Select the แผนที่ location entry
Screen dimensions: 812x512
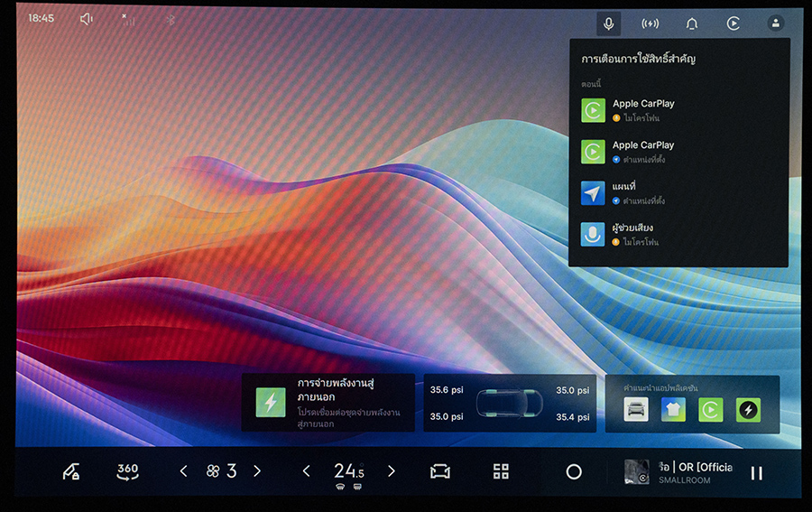678,193
